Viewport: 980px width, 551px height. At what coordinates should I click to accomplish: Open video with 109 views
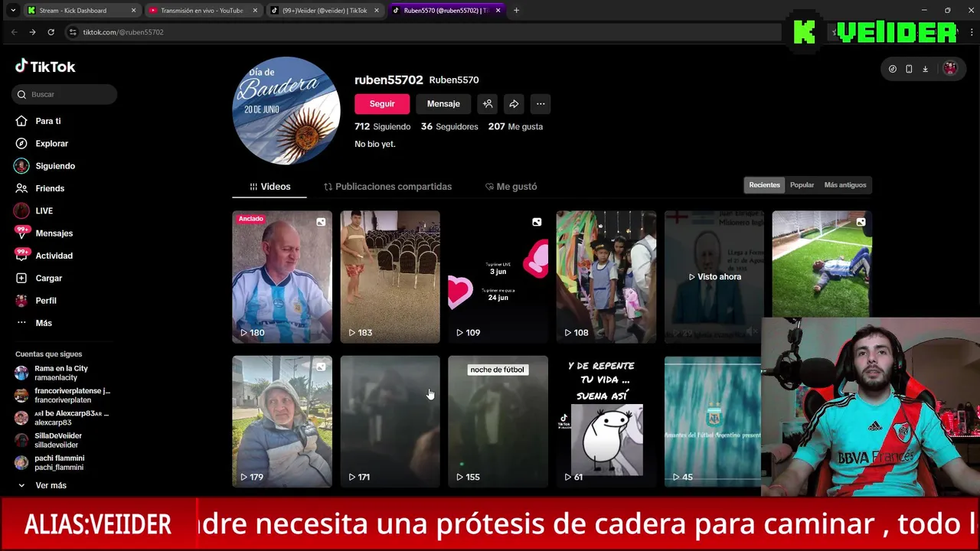click(x=498, y=277)
